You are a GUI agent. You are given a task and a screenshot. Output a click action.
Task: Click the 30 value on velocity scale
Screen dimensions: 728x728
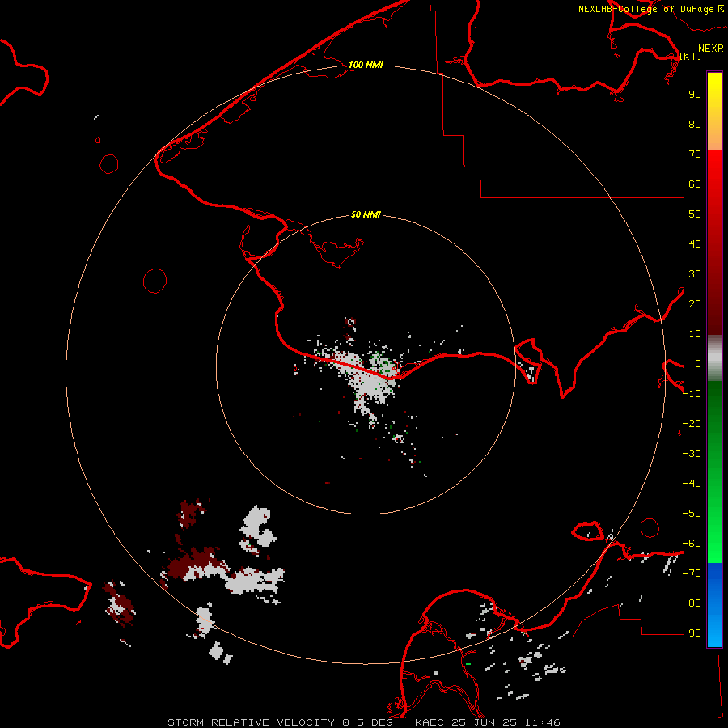pos(695,274)
